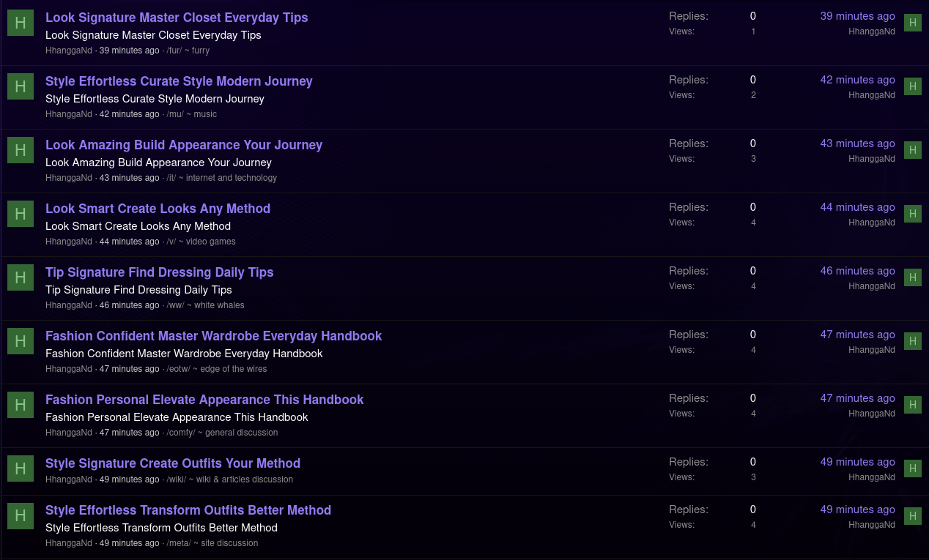Viewport: 929px width, 560px height.
Task: Open thread 'Style Effortless Curate Style Modern Journey'
Action: coord(179,81)
